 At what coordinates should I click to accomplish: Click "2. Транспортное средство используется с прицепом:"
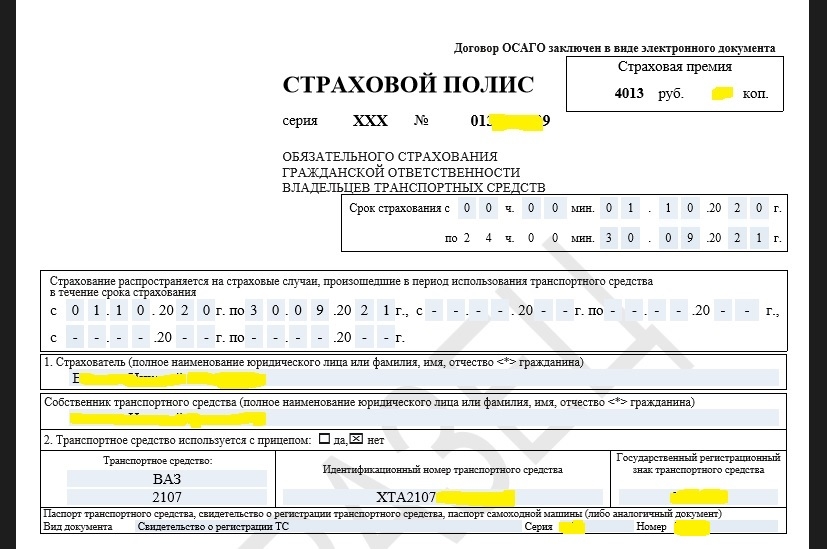point(177,440)
